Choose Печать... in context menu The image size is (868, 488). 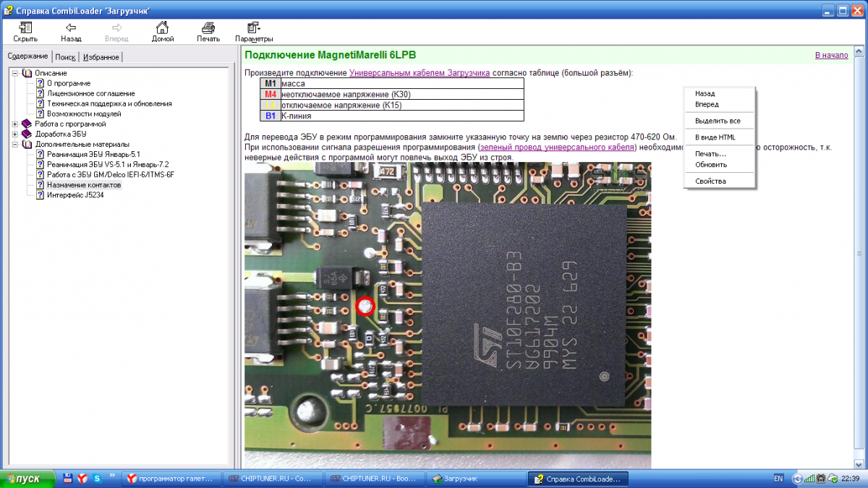click(x=710, y=154)
